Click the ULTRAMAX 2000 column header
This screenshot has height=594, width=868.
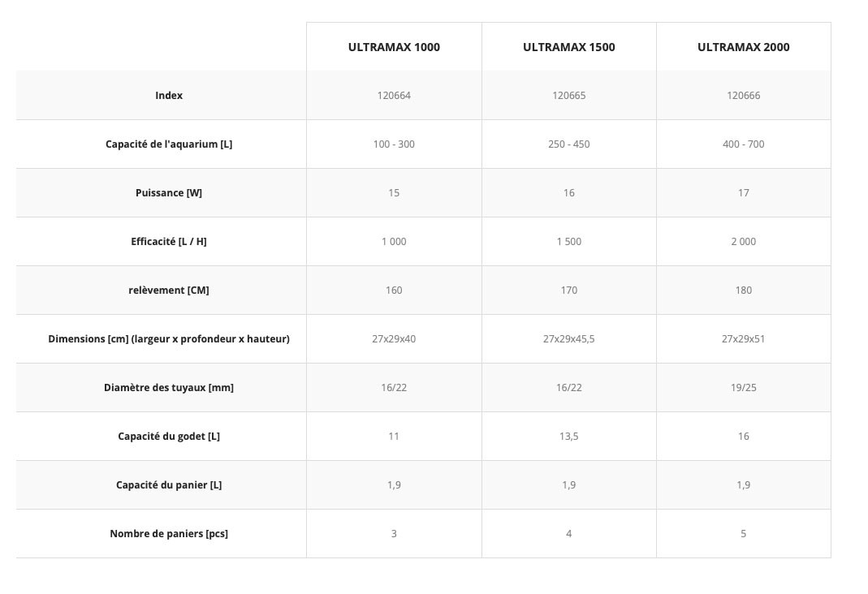[743, 47]
